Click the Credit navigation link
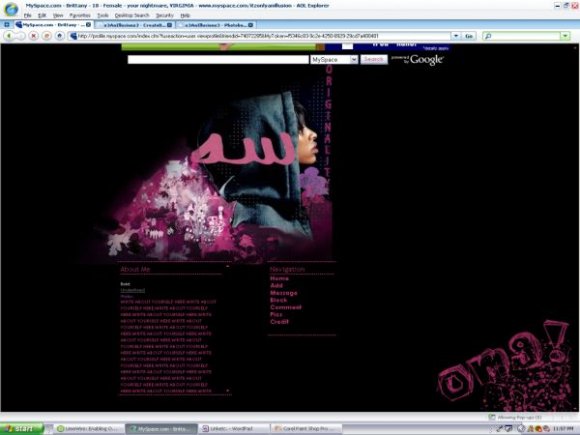Viewport: 580px width, 435px height. point(279,322)
